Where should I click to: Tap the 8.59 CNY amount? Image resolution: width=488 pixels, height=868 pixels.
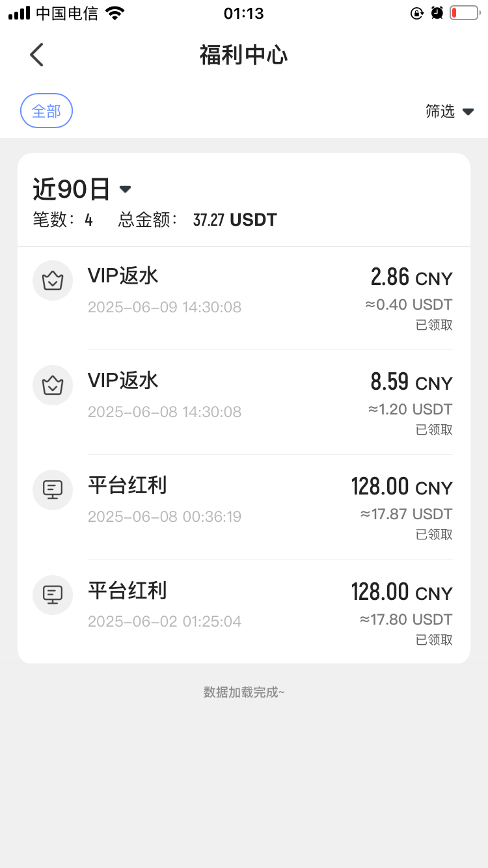click(x=411, y=383)
